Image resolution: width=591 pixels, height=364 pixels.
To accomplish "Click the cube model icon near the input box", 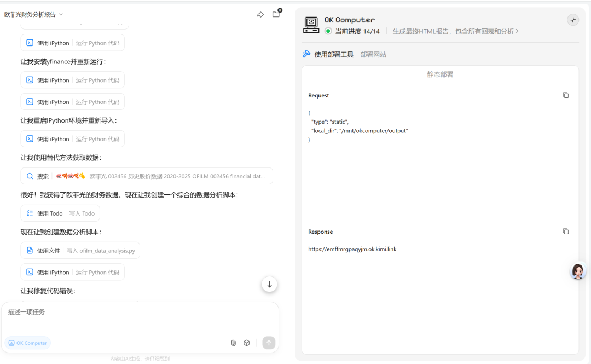I will pyautogui.click(x=247, y=343).
